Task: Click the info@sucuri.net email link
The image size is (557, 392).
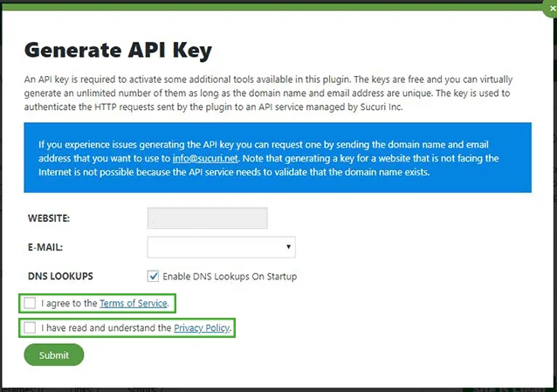Action: coord(205,158)
